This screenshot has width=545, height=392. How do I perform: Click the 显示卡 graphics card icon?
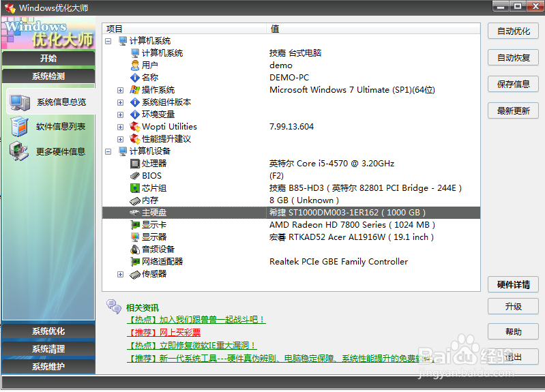(134, 225)
